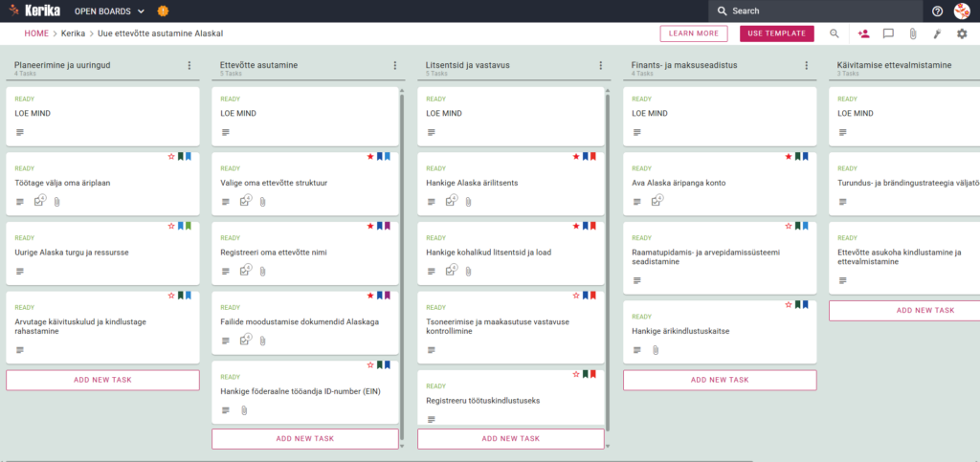Click purple tag on Registreeri oma ettevõtte nimi

click(388, 226)
